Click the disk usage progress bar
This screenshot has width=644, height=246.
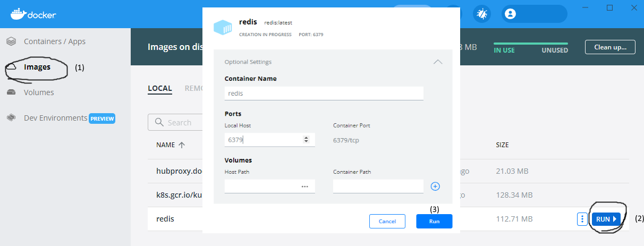pyautogui.click(x=531, y=44)
